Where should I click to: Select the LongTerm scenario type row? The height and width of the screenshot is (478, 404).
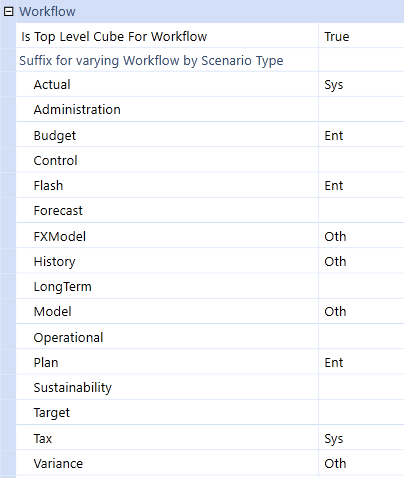(x=210, y=286)
